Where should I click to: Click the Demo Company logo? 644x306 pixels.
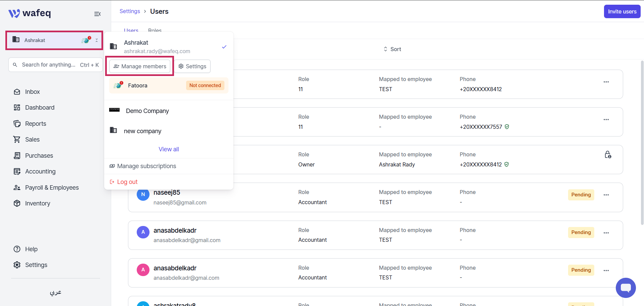[114, 110]
